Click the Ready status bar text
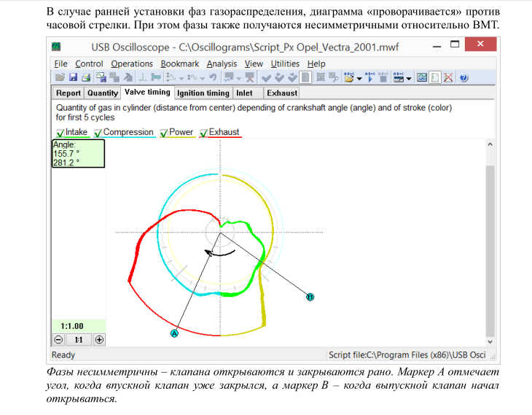The image size is (532, 415). tap(63, 355)
